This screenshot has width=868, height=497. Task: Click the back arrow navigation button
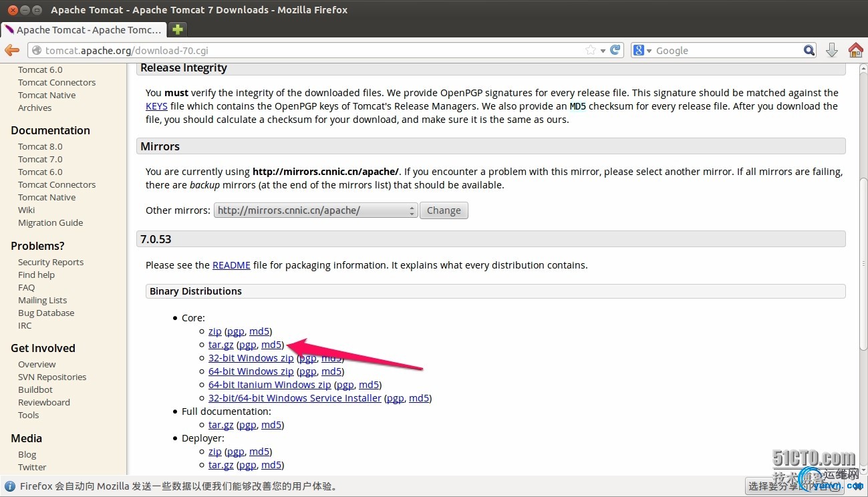click(x=11, y=50)
